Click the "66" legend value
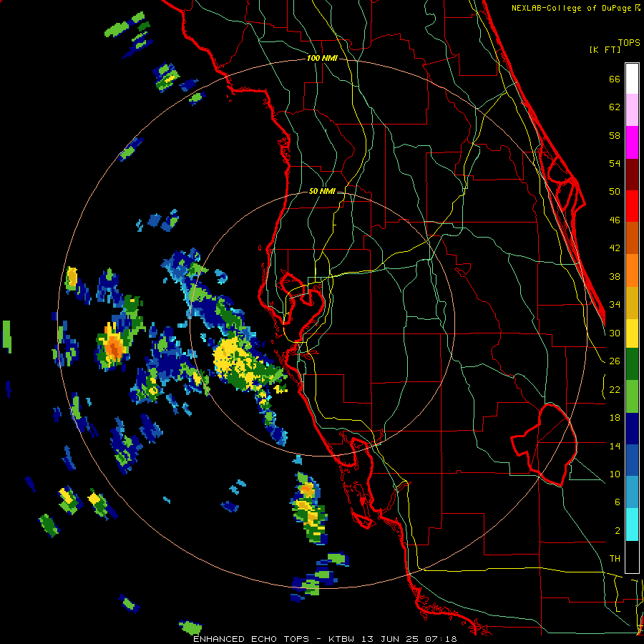The image size is (644, 644). click(x=615, y=79)
